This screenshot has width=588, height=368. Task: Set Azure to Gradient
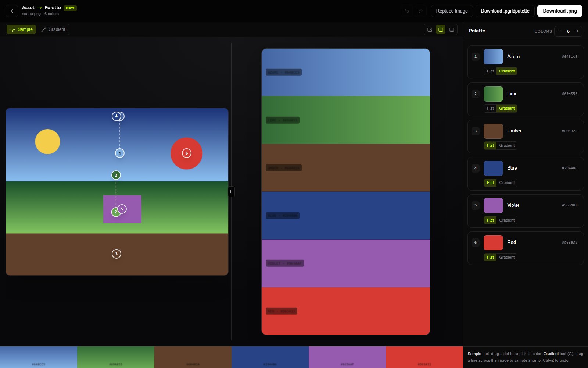(507, 71)
